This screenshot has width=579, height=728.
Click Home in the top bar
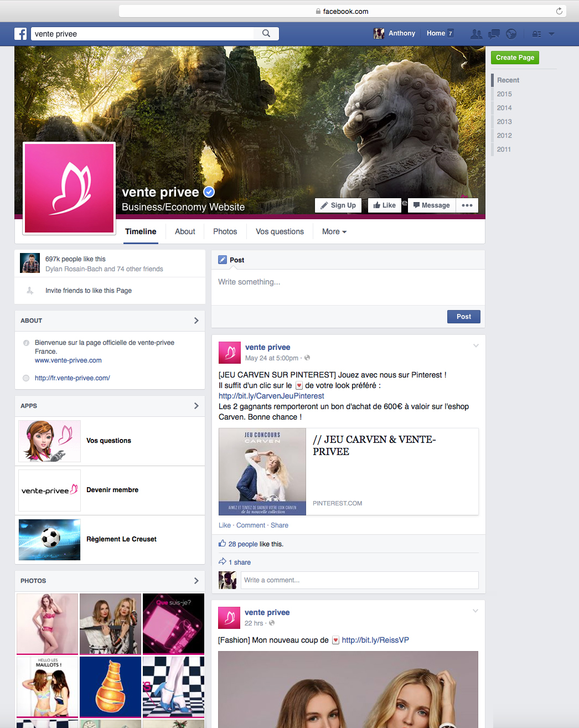pyautogui.click(x=436, y=34)
